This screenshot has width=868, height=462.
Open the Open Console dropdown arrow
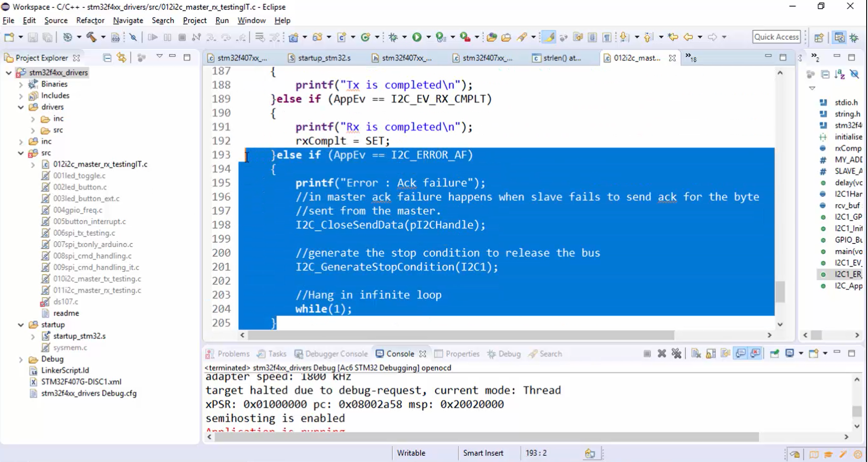coord(825,353)
